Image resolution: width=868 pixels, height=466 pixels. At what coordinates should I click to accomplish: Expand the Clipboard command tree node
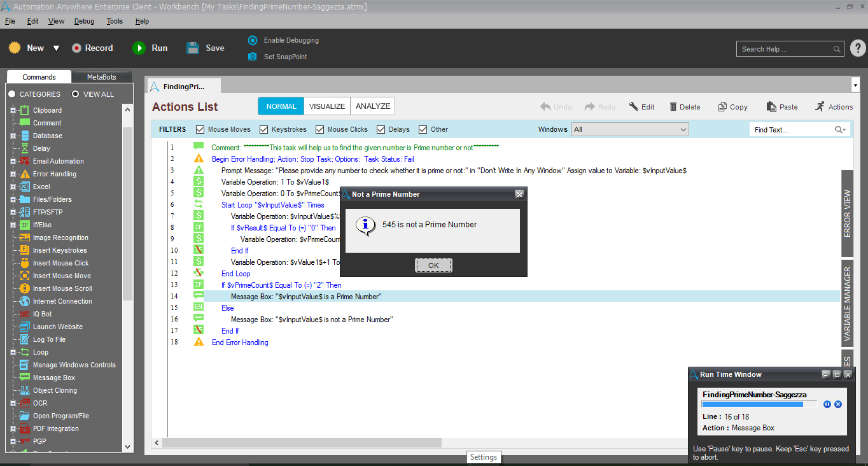[x=13, y=110]
